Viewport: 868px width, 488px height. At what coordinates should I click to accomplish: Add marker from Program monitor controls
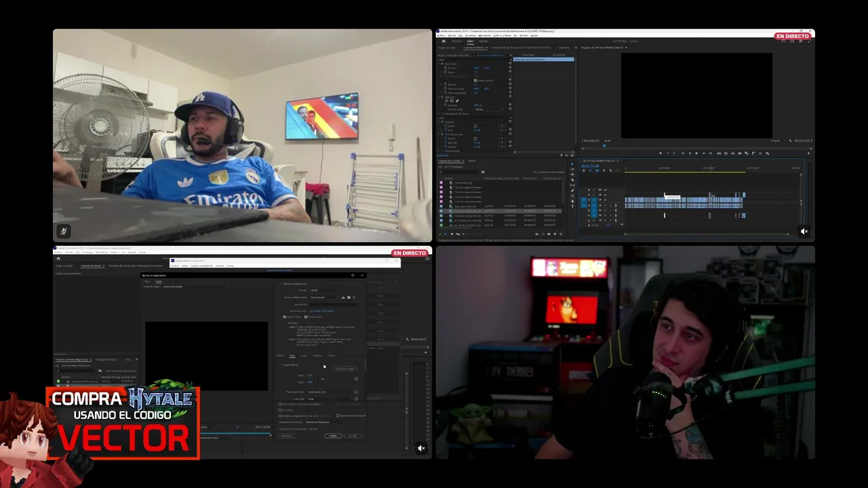pyautogui.click(x=660, y=153)
